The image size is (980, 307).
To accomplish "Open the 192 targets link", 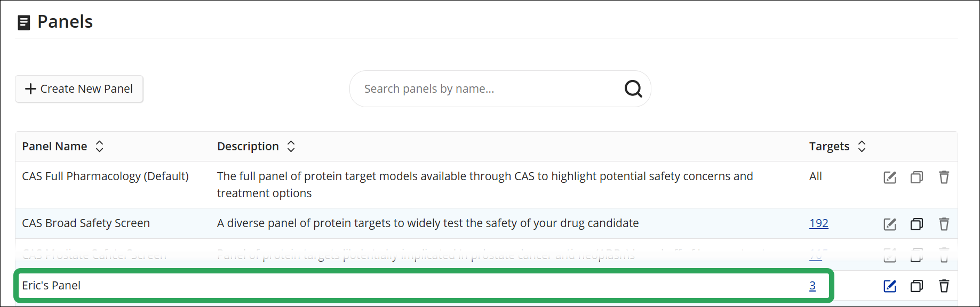I will coord(818,223).
